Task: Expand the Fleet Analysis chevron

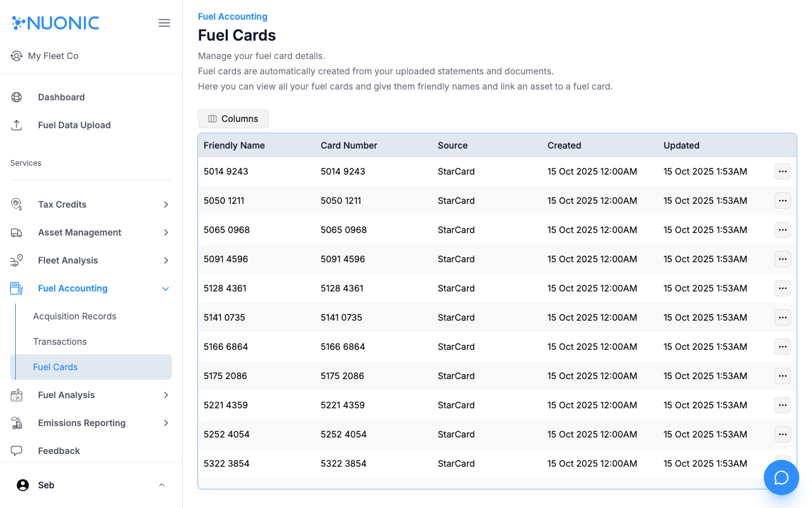Action: point(166,260)
